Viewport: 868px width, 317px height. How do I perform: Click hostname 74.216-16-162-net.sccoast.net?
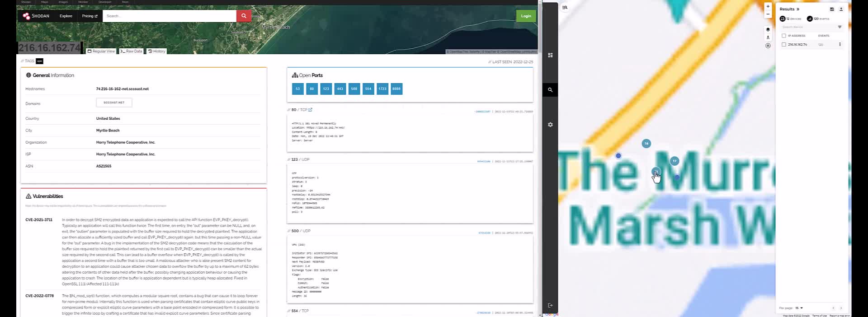click(x=123, y=89)
